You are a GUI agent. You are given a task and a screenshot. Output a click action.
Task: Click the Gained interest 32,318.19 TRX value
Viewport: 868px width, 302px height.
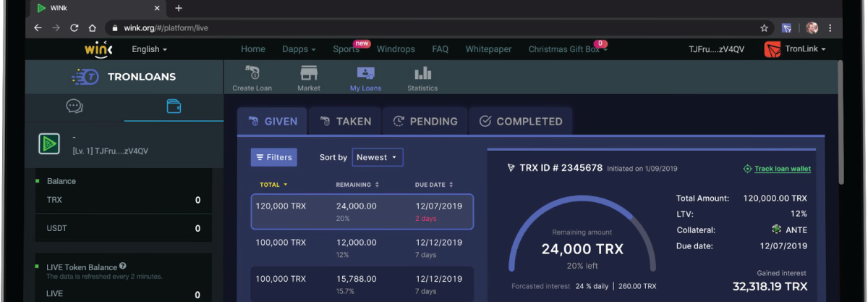[770, 287]
